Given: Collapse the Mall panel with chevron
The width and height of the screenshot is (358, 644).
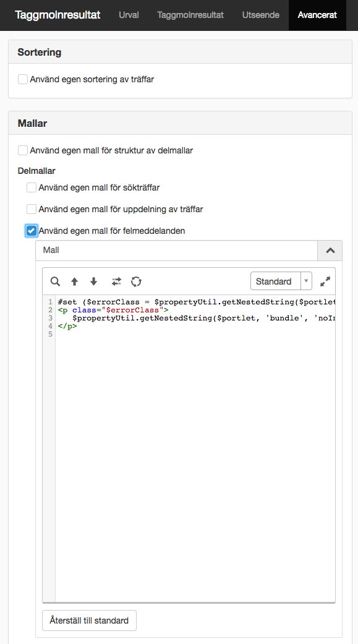Looking at the screenshot, I should (330, 251).
